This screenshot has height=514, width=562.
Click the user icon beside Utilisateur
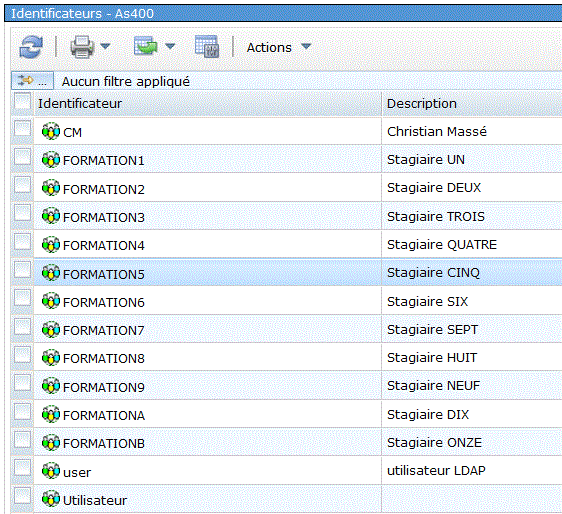coord(51,499)
